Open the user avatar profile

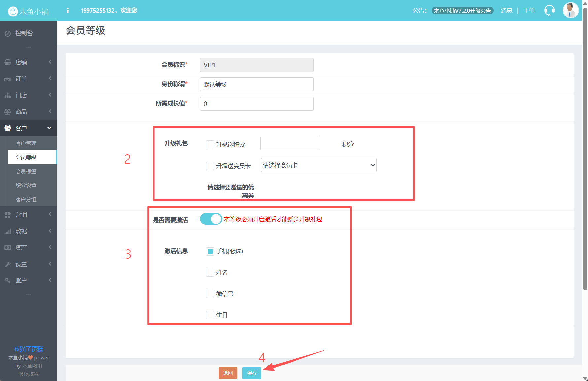pyautogui.click(x=570, y=10)
